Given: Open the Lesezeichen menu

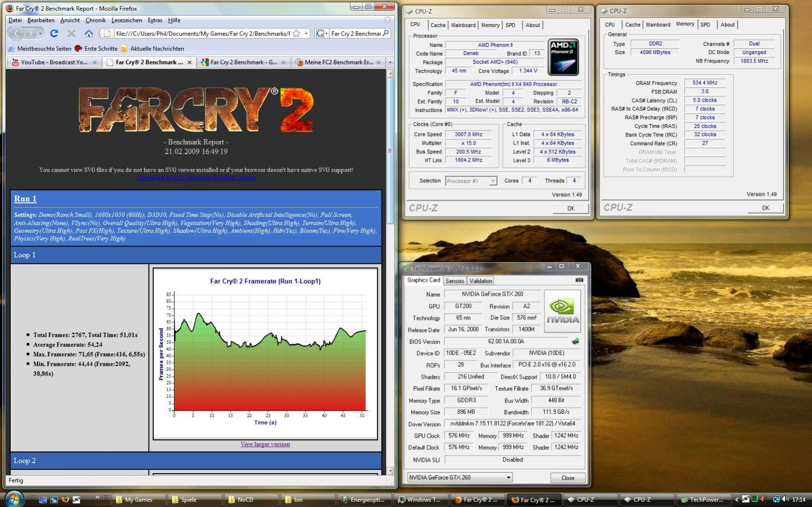Looking at the screenshot, I should pyautogui.click(x=127, y=20).
